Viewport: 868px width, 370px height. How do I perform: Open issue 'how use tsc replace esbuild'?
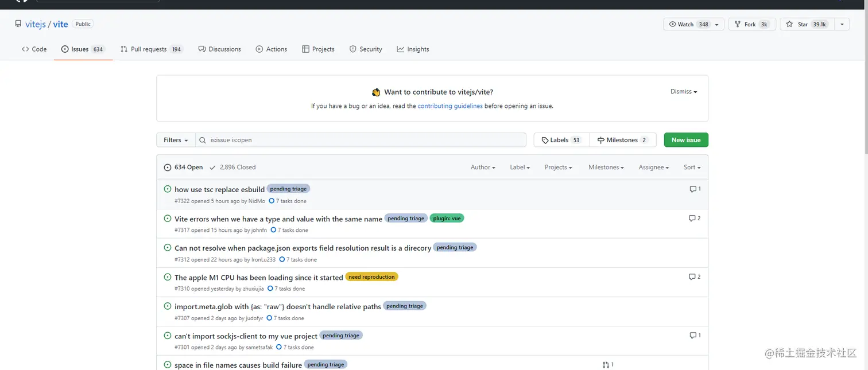click(x=219, y=189)
